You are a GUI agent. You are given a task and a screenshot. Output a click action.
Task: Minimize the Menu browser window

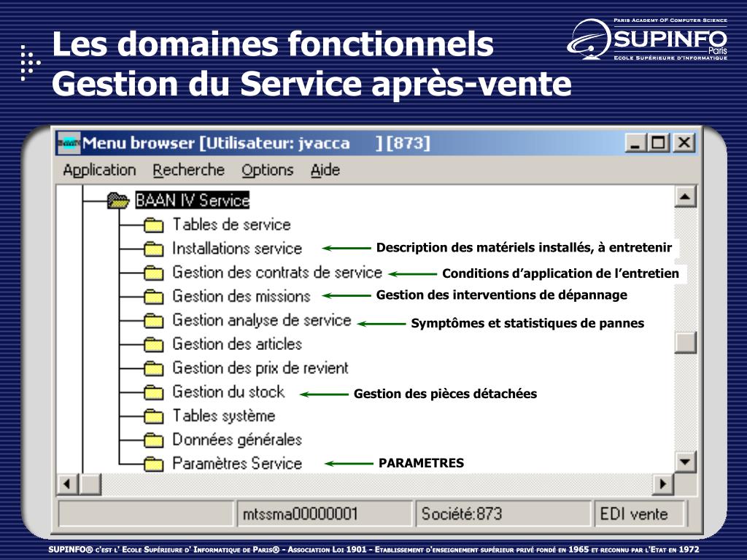point(635,143)
